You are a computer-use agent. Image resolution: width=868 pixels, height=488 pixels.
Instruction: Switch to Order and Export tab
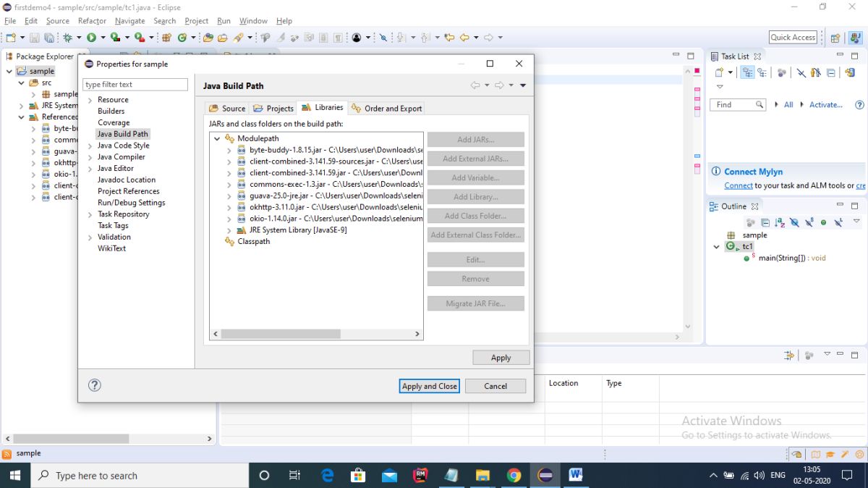coord(386,109)
